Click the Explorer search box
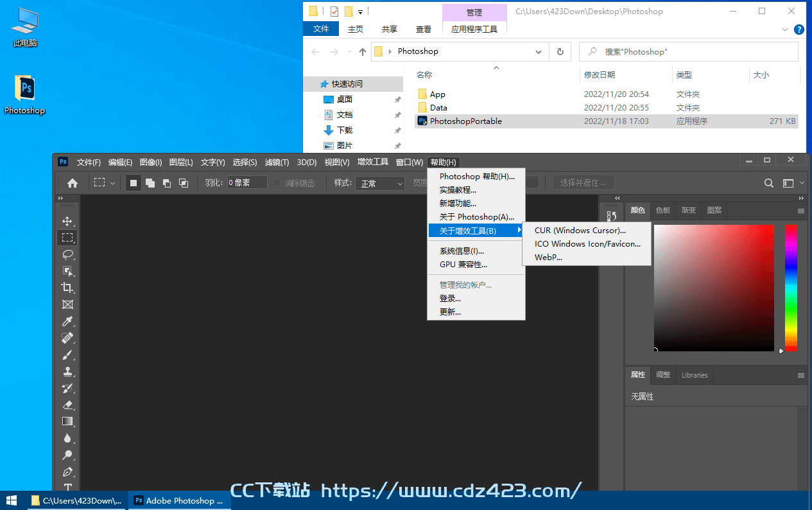This screenshot has width=812, height=510. pos(689,51)
